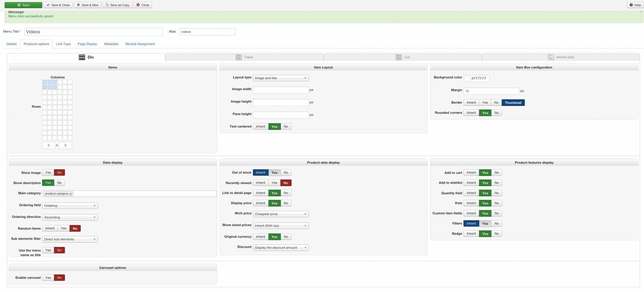The image size is (644, 292).
Task: Click the rows count field showing 2
Action: click(x=65, y=146)
